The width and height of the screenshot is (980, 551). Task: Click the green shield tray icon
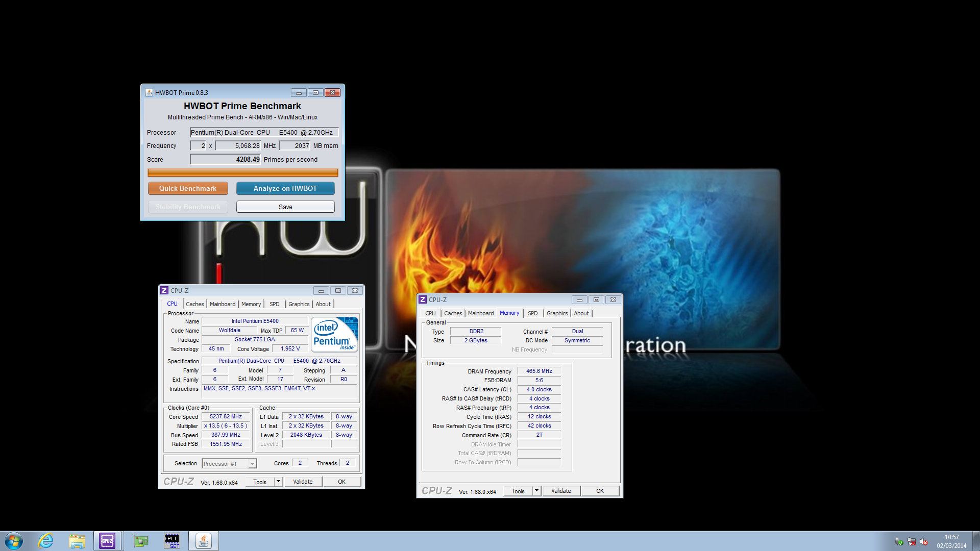(899, 541)
